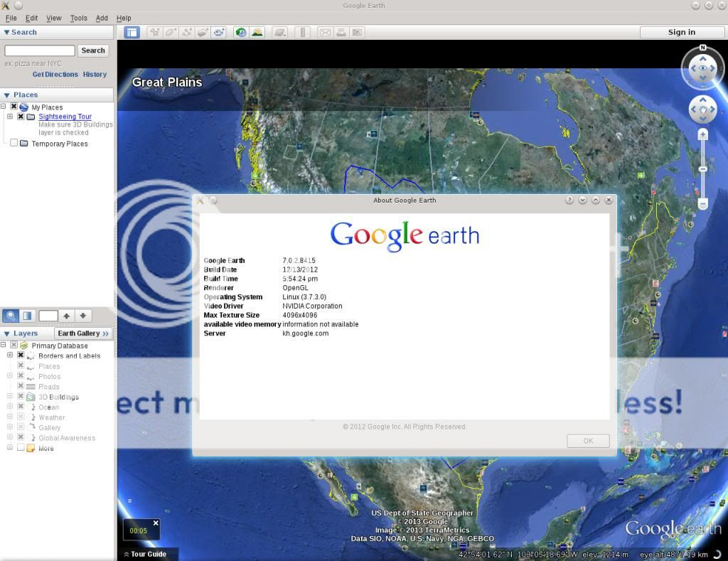Image resolution: width=728 pixels, height=561 pixels.
Task: Open the File menu
Action: click(x=11, y=18)
